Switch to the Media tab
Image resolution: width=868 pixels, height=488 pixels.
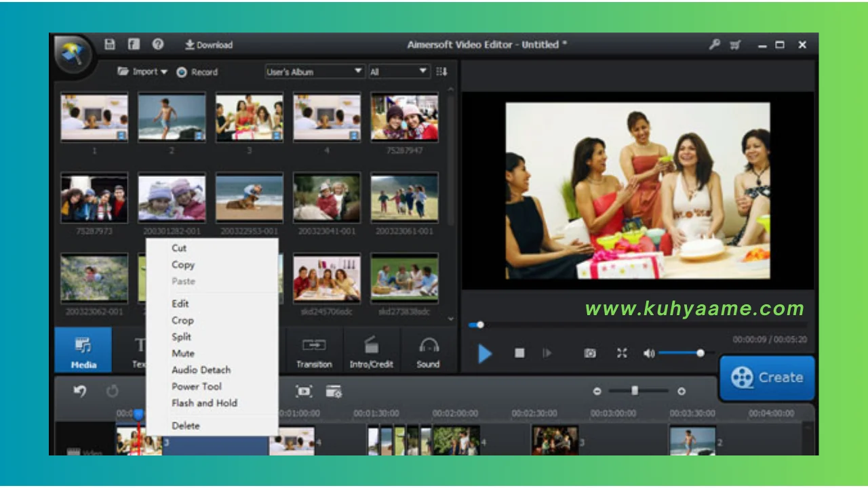point(83,350)
